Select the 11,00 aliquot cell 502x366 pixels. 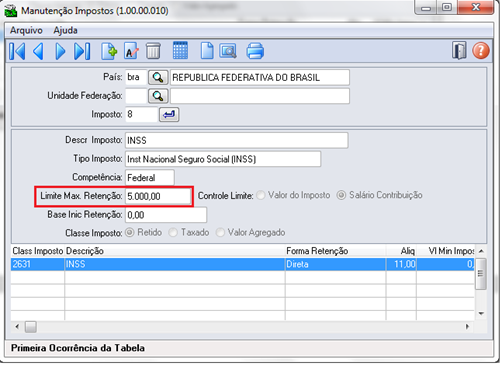pyautogui.click(x=401, y=264)
